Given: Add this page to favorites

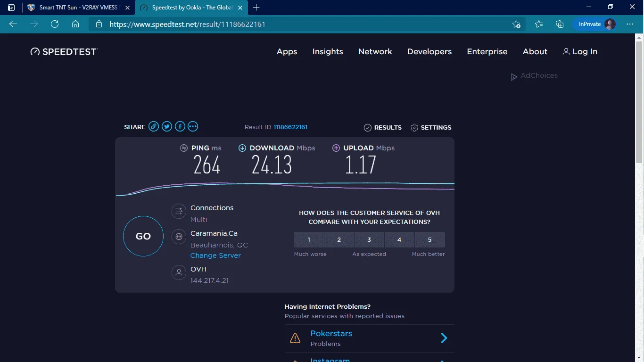Looking at the screenshot, I should click(516, 24).
